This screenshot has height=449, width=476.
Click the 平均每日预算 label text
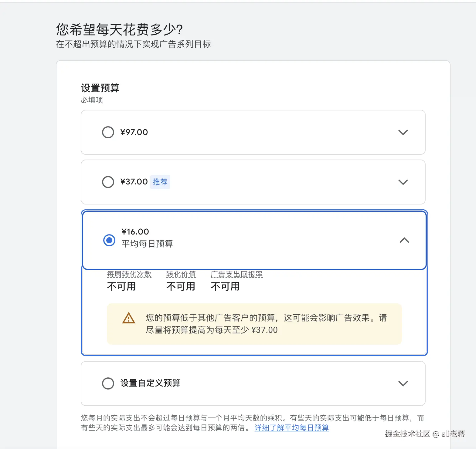pyautogui.click(x=147, y=244)
